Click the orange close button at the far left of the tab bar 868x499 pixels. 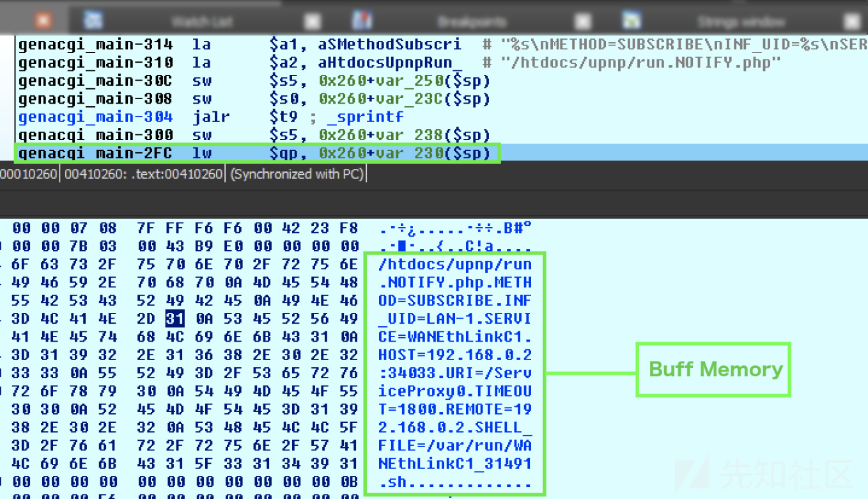click(x=43, y=20)
